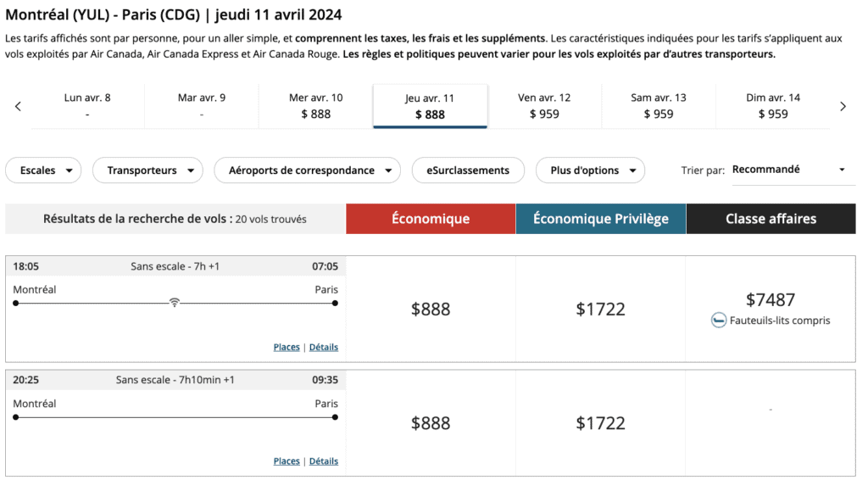Choose $1722 Économique Privilège on 18:05 flight

tap(600, 310)
